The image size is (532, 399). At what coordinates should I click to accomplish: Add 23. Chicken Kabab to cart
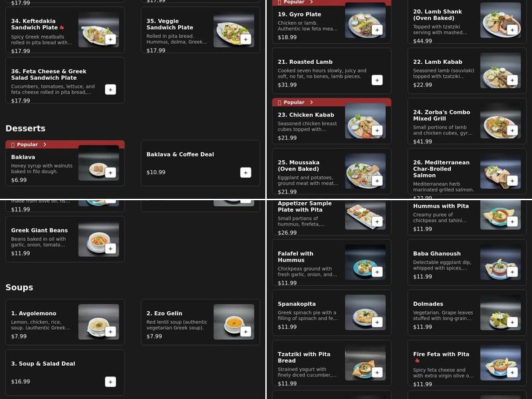coord(377,130)
